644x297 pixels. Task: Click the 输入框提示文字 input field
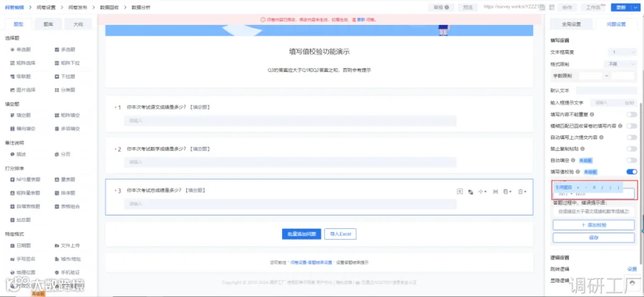coord(613,102)
